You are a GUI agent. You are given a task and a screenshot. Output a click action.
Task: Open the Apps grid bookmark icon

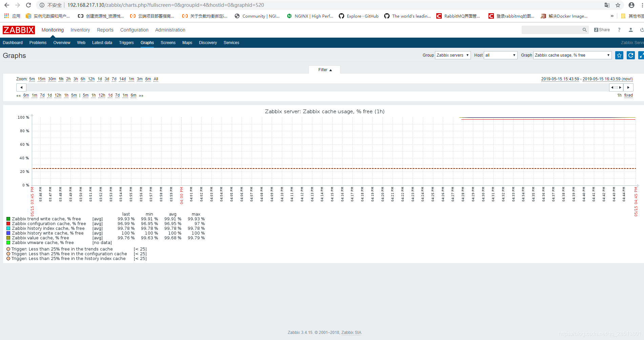(6, 16)
